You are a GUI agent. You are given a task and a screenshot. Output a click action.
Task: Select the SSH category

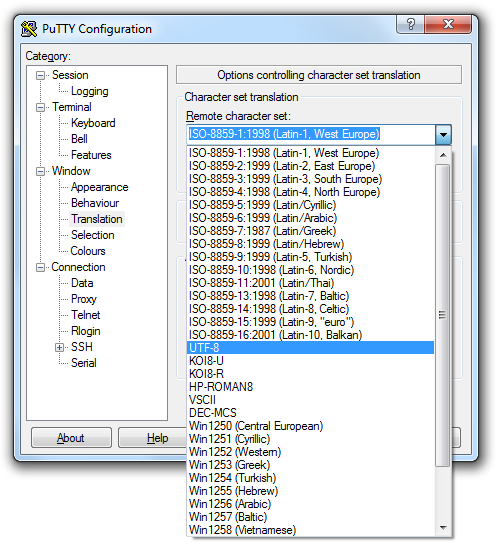pos(82,347)
